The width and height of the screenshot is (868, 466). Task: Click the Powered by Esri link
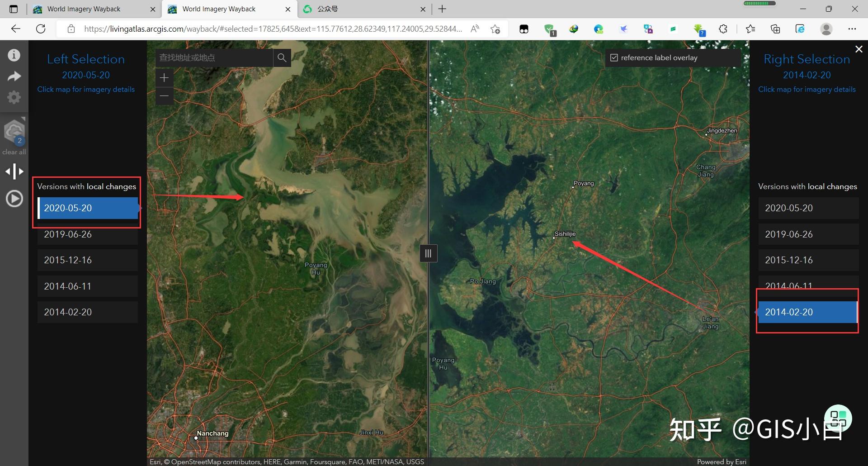click(722, 461)
